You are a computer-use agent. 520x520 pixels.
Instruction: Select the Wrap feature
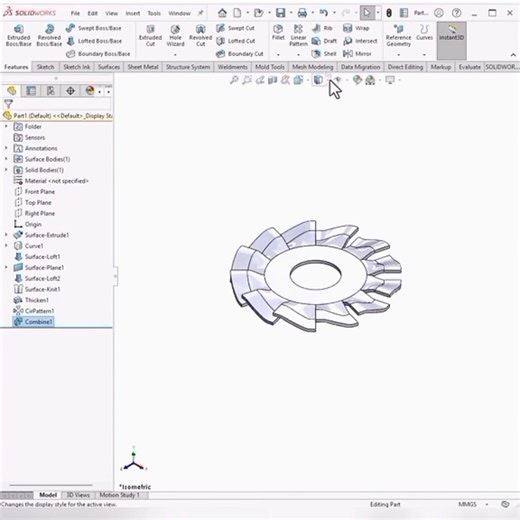tap(356, 28)
